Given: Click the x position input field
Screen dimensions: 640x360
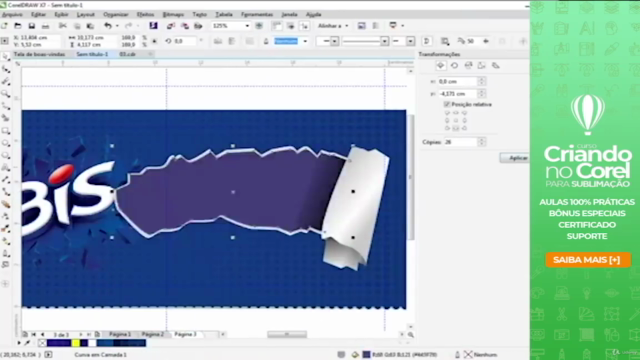Looking at the screenshot, I should 458,82.
